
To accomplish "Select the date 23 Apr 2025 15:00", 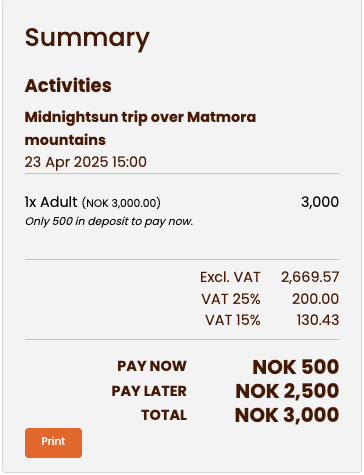I will (86, 162).
